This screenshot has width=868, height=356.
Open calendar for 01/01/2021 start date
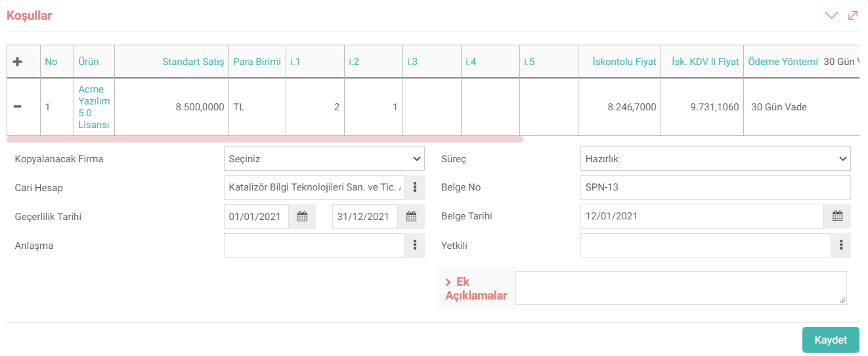point(302,216)
